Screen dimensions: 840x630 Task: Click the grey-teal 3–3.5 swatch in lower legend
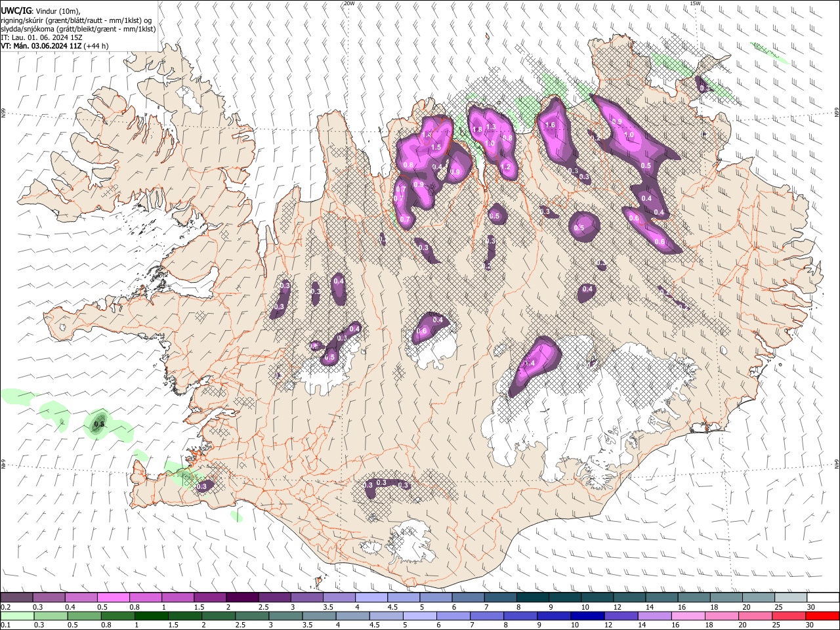285,616
